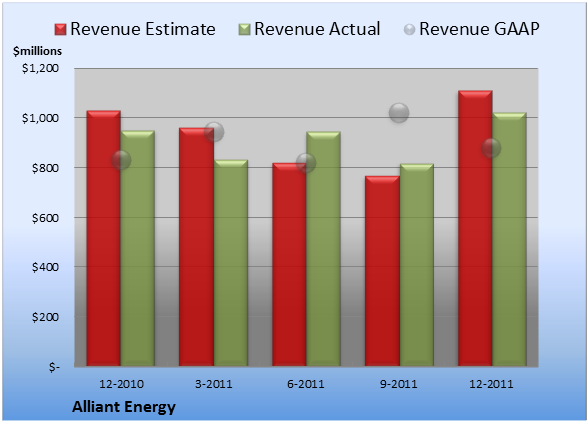
Task: Click the '$400' axis value
Action: 45,267
